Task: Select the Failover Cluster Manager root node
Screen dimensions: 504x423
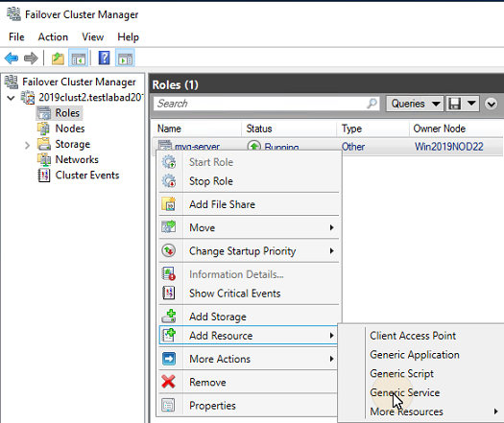Action: coord(79,82)
